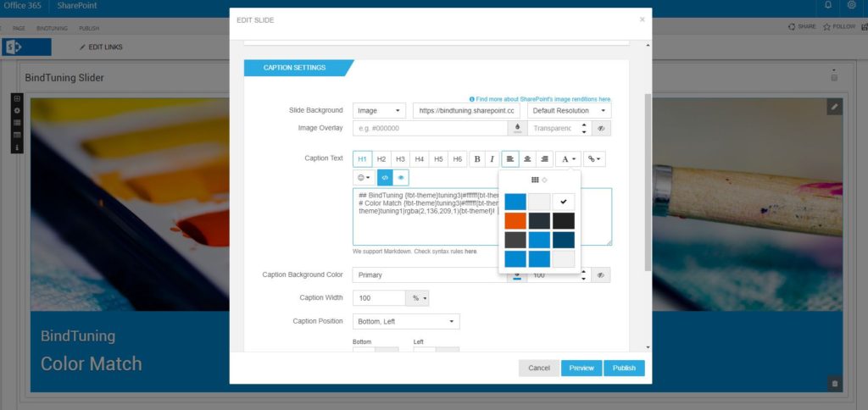This screenshot has height=410, width=868.
Task: Click the pencil icon next to EDIT LINKS
Action: [x=83, y=47]
